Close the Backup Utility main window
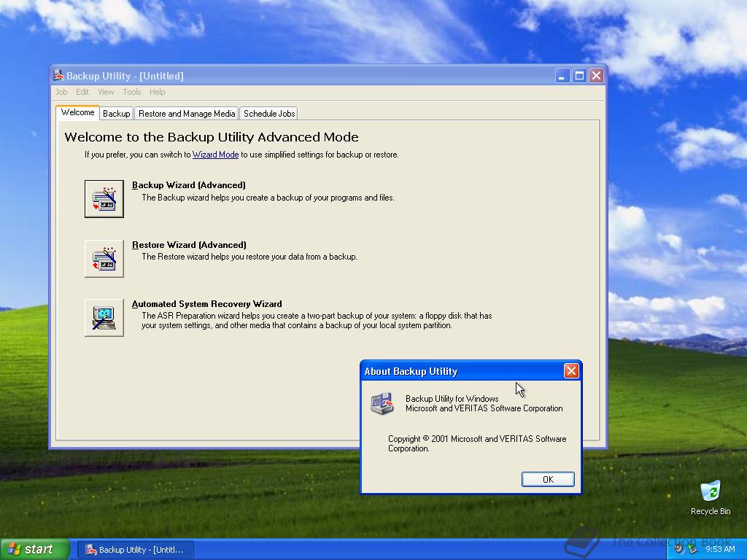The width and height of the screenshot is (747, 560). [596, 76]
